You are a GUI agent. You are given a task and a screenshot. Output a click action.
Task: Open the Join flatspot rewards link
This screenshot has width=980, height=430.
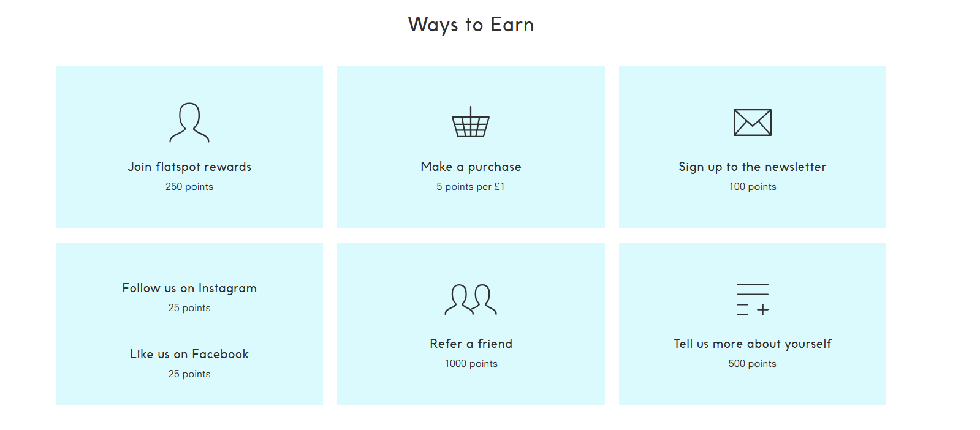(189, 167)
